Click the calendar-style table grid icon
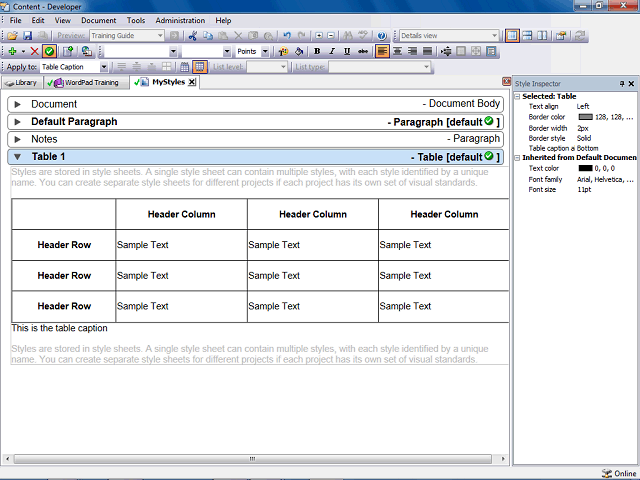 coord(184,67)
